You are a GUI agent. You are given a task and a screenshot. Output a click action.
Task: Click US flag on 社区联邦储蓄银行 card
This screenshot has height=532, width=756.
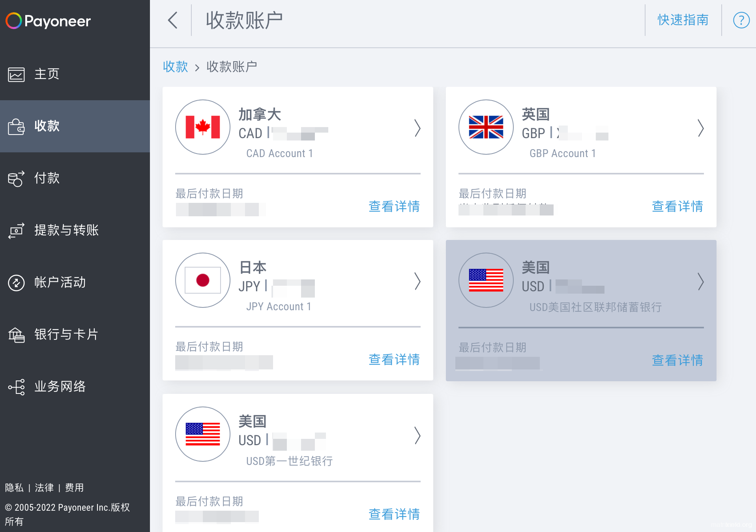(x=486, y=280)
